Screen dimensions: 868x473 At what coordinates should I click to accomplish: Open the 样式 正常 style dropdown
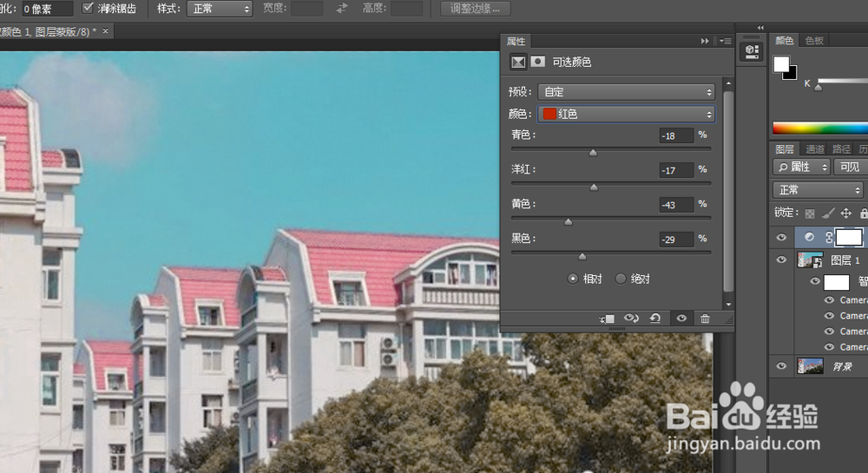pyautogui.click(x=220, y=9)
